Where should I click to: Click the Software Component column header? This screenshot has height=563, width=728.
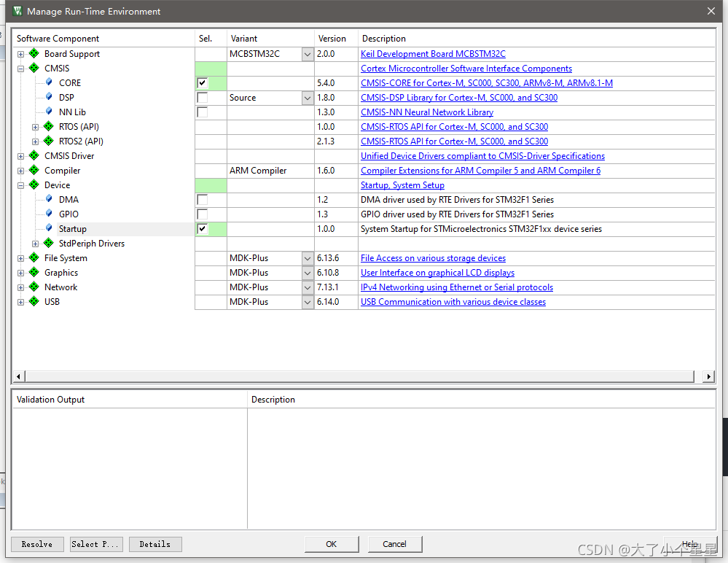(103, 38)
